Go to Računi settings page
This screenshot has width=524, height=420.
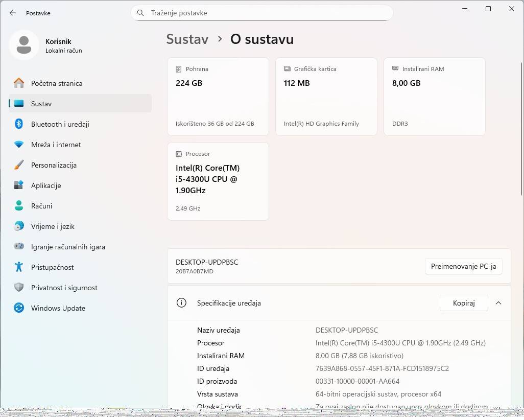[x=41, y=206]
